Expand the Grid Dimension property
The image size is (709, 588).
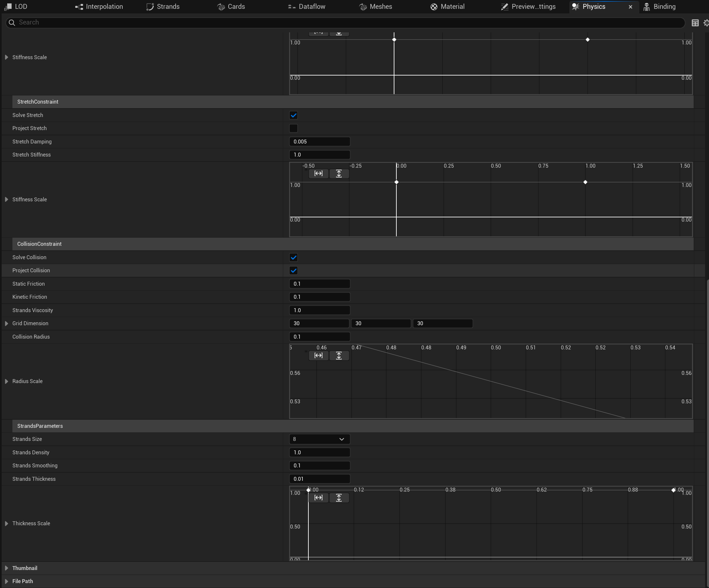(7, 323)
